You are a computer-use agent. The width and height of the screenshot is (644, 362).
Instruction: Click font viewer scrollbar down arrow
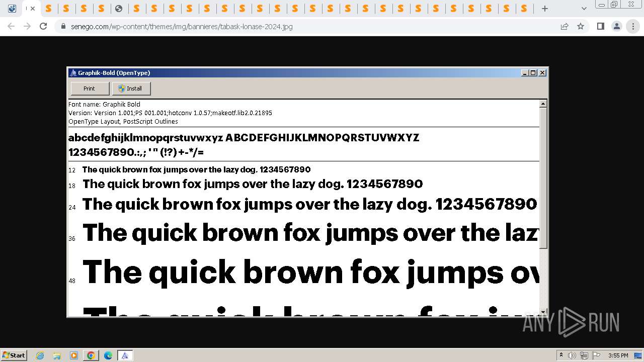click(543, 312)
